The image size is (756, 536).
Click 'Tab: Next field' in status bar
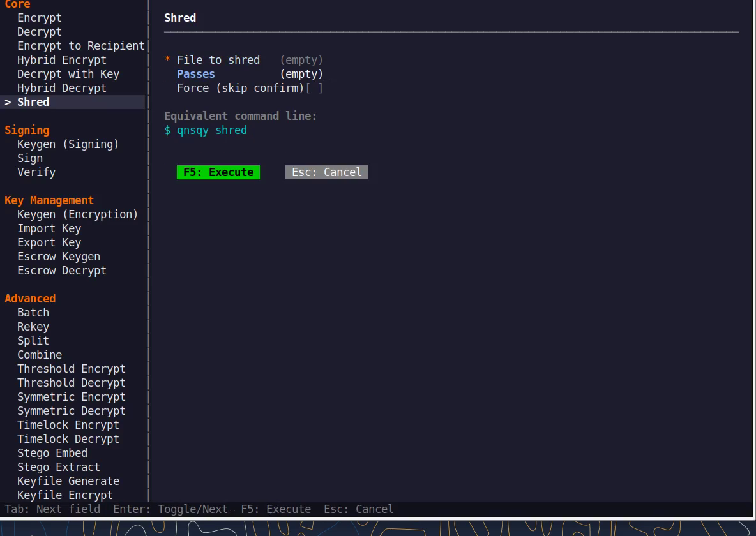[x=52, y=509]
